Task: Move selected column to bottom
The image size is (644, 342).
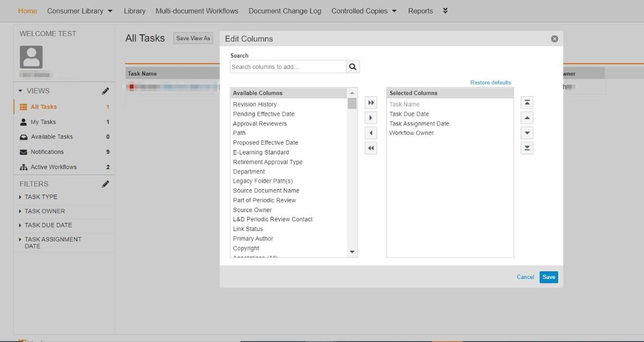Action: click(527, 148)
